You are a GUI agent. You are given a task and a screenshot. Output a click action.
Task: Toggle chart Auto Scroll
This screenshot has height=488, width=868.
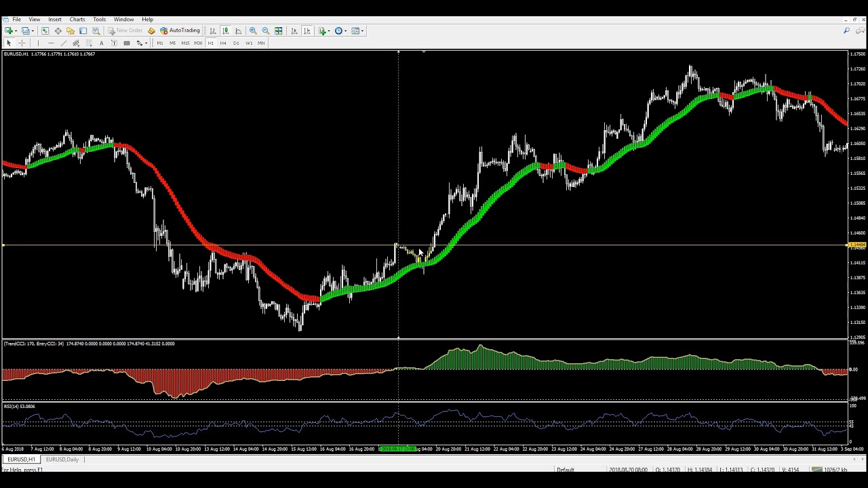294,30
